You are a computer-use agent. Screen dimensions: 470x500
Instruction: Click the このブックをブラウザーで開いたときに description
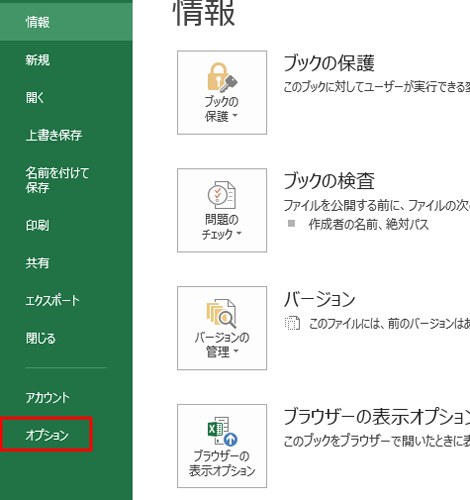coord(377,441)
